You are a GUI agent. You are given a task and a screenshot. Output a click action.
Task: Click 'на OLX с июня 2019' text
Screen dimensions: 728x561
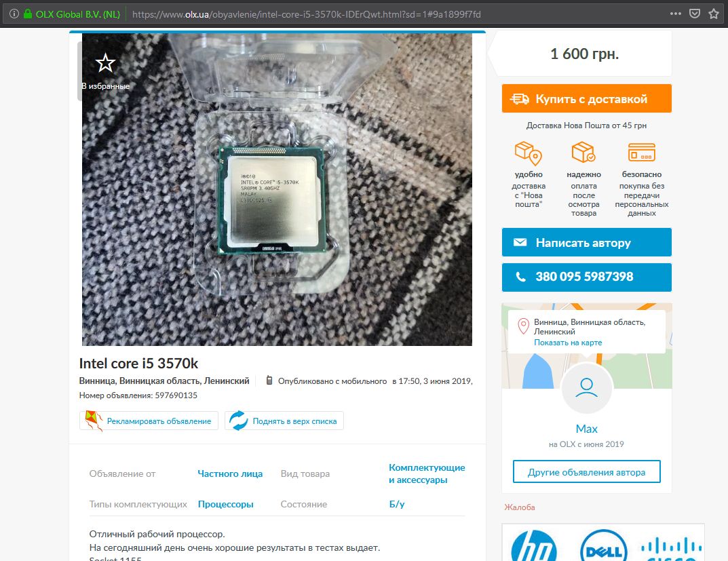point(586,444)
